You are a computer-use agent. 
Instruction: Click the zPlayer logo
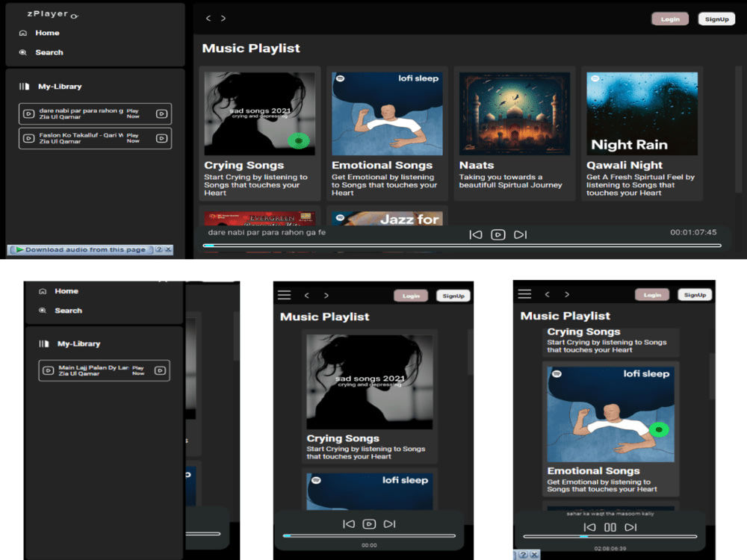click(52, 14)
